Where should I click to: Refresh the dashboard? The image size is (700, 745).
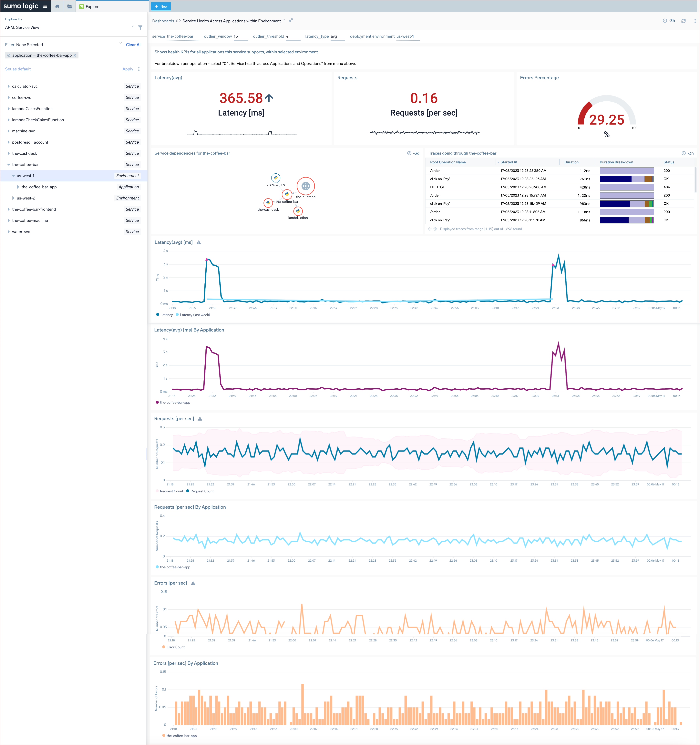click(684, 21)
